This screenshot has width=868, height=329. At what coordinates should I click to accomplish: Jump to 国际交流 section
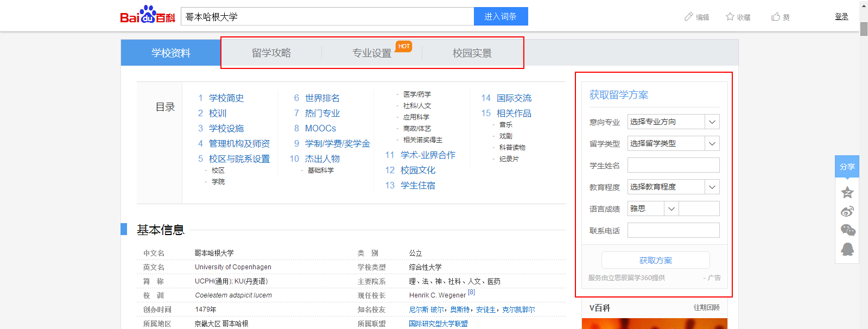[x=514, y=98]
